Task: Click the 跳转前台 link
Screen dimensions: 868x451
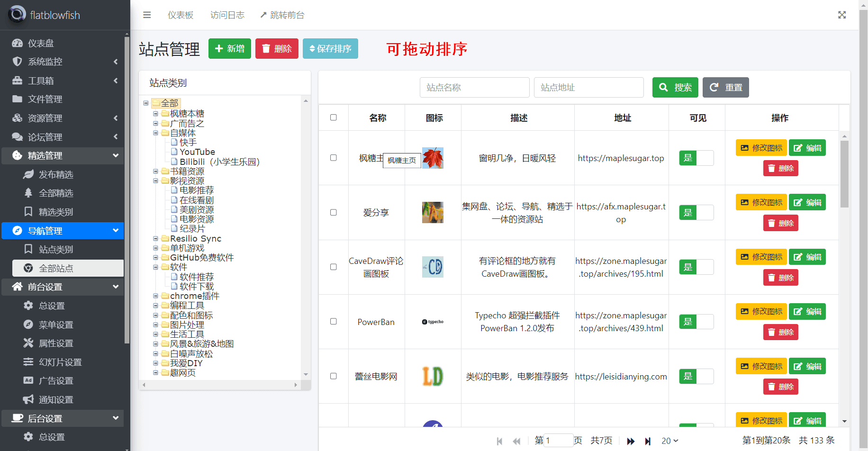Action: 282,15
